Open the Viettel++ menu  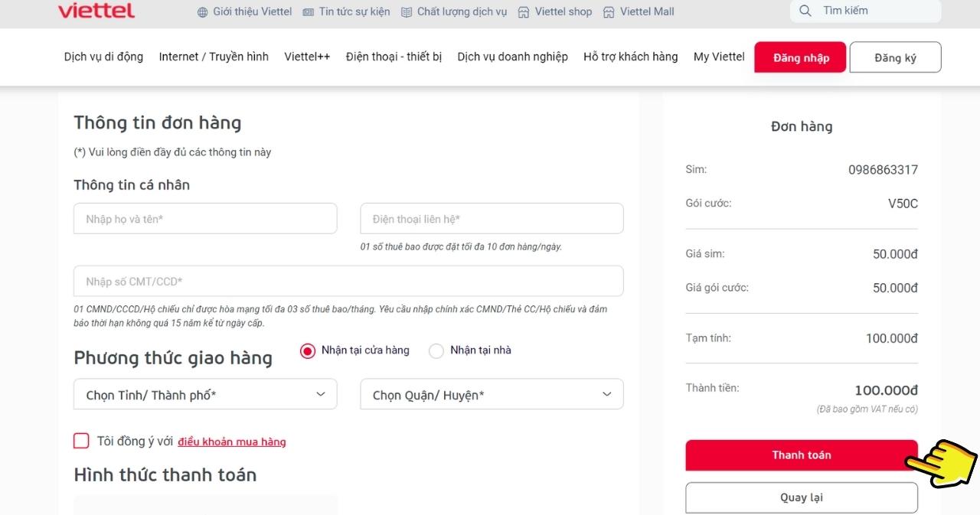pos(307,57)
